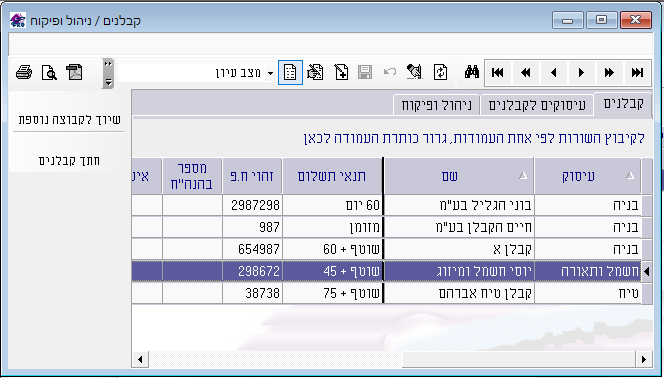
Task: Open the מצב עיון mode dropdown
Action: point(271,73)
